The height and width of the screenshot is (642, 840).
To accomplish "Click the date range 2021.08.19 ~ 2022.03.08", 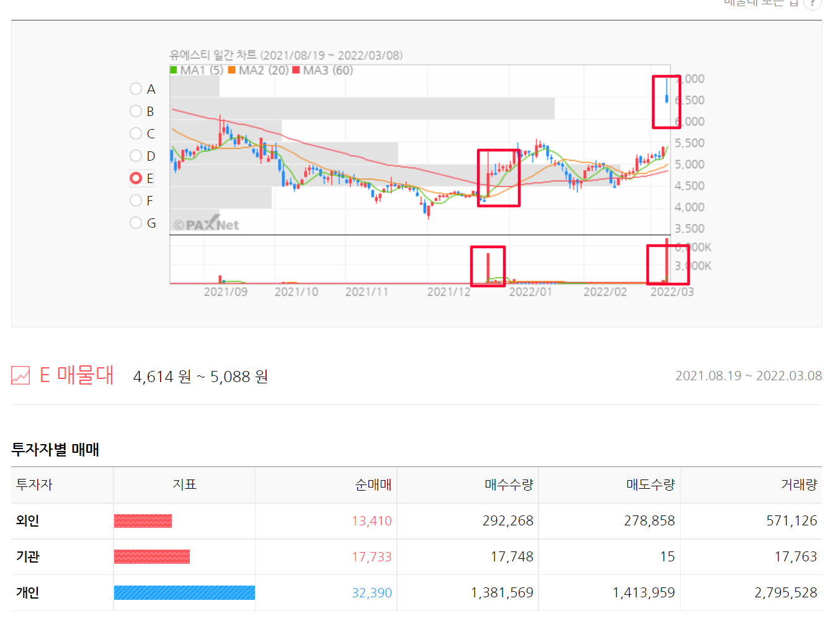I will [749, 376].
